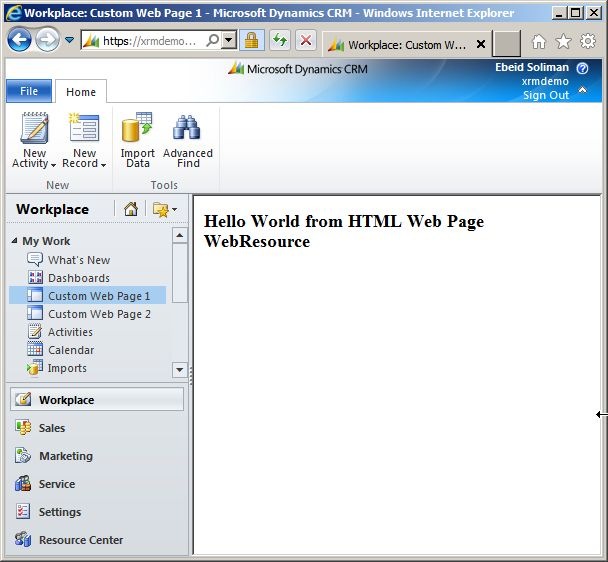Select the Home ribbon tab

point(81,92)
